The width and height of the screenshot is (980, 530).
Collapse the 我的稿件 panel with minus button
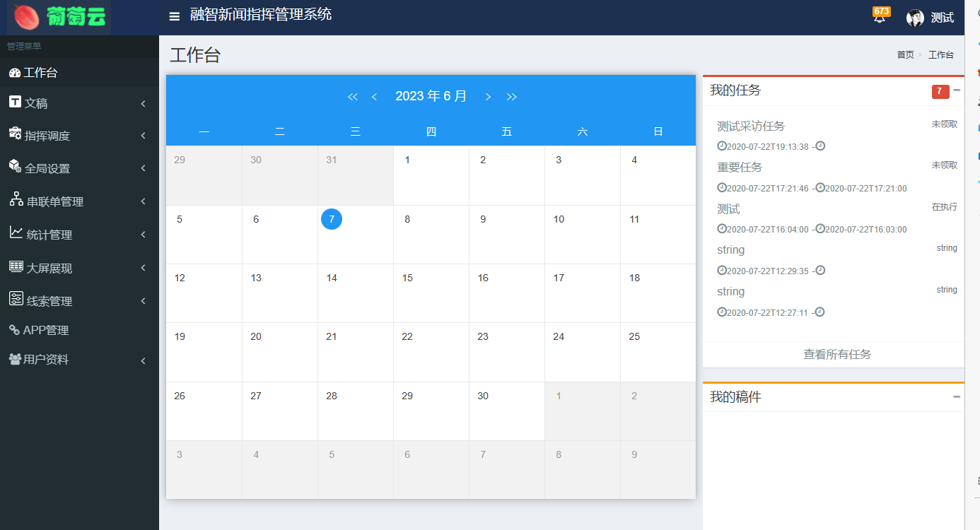(x=957, y=397)
